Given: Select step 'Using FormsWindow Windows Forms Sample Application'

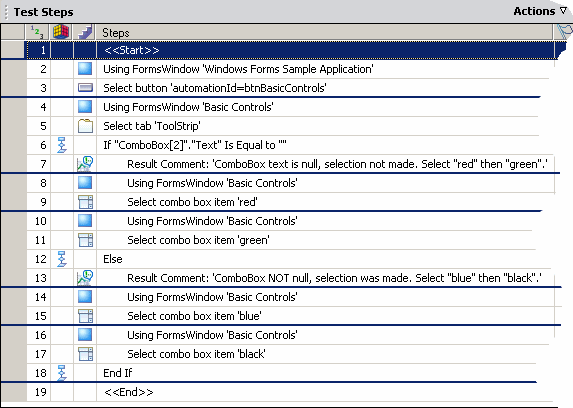Looking at the screenshot, I should click(x=238, y=69).
